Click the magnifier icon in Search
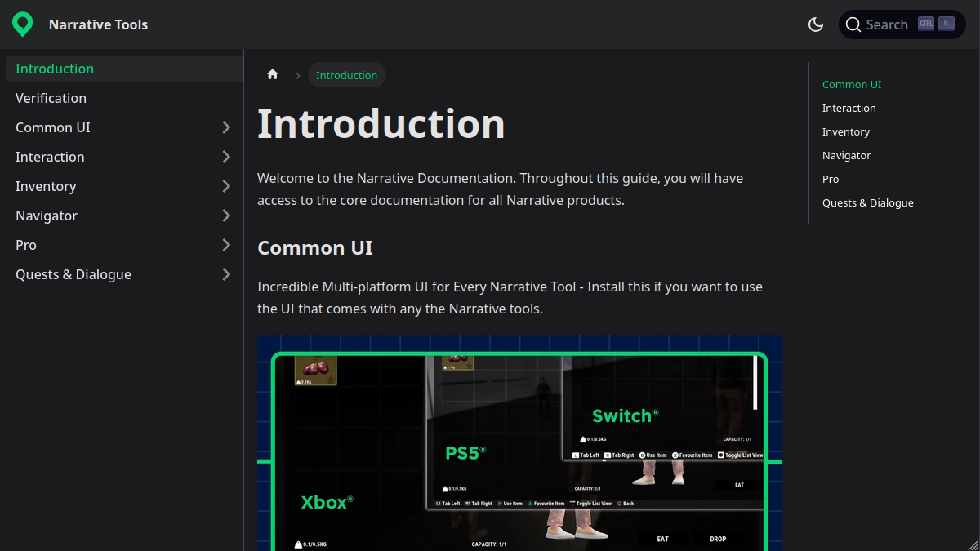This screenshot has width=980, height=551. pos(853,24)
